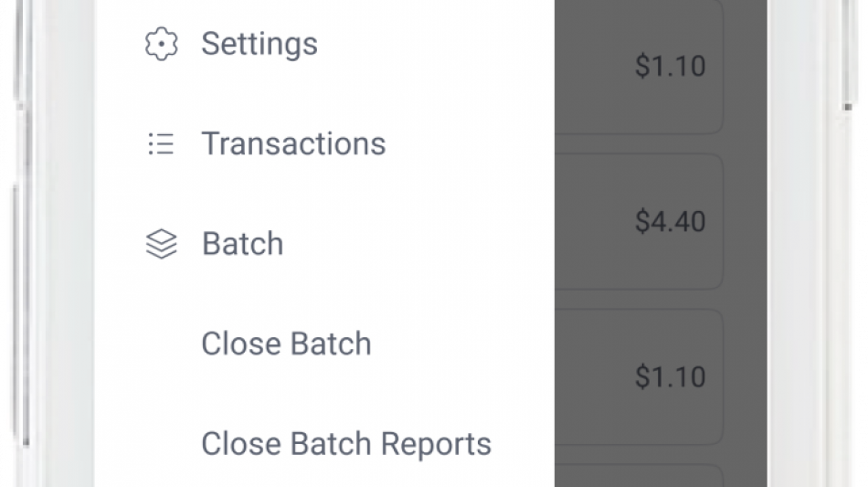Tap the $4.40 amount text

point(670,221)
